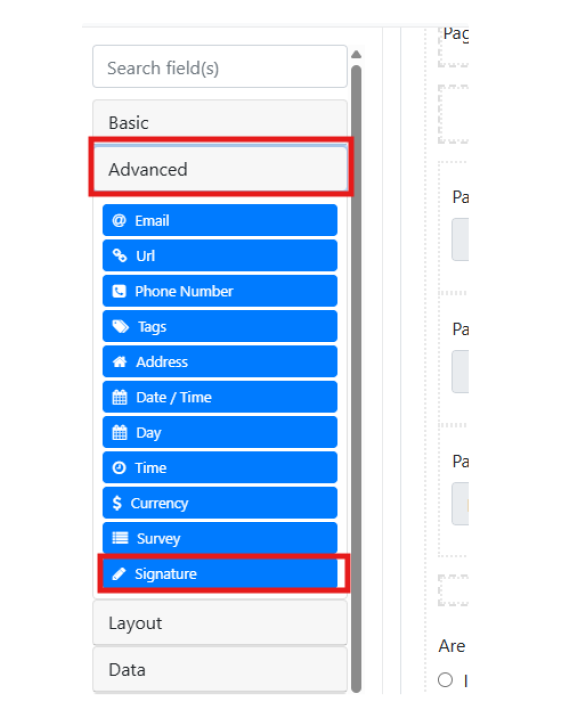Click the Time clock icon
Screen dimensions: 565x717
[119, 468]
